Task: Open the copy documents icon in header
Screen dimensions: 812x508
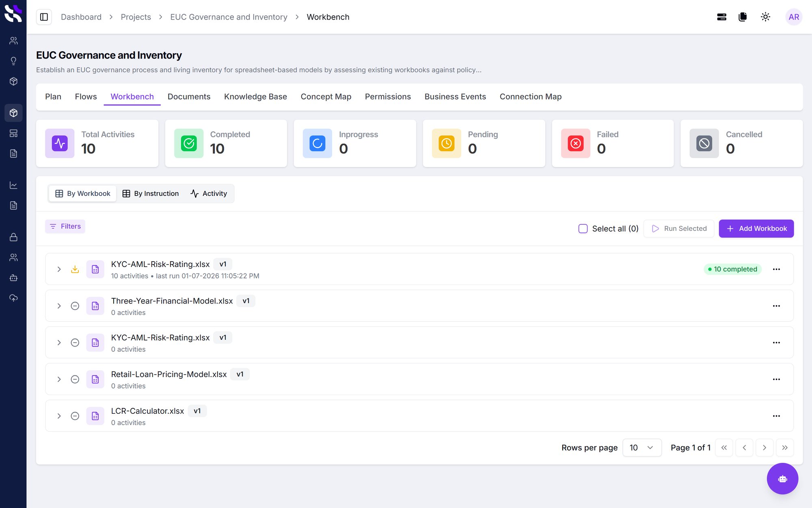Action: tap(743, 17)
